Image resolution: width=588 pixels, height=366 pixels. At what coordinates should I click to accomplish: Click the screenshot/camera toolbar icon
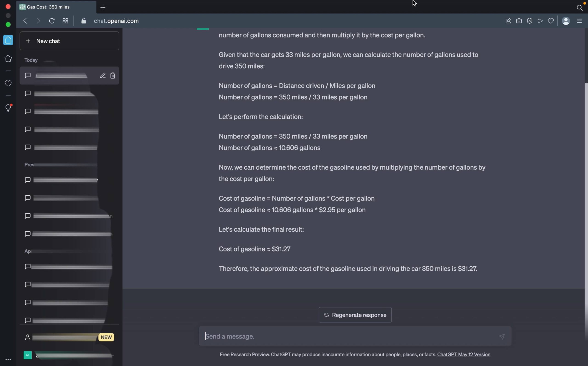point(519,21)
